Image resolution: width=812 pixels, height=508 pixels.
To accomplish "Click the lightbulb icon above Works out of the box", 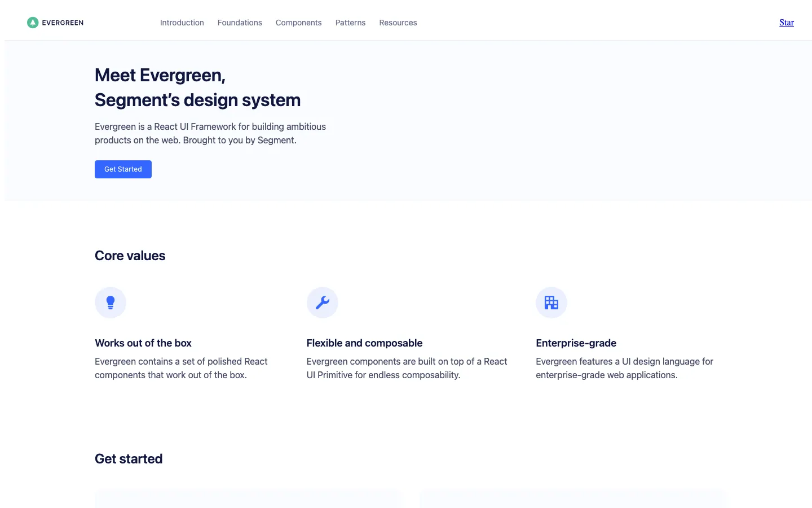I will 111,303.
